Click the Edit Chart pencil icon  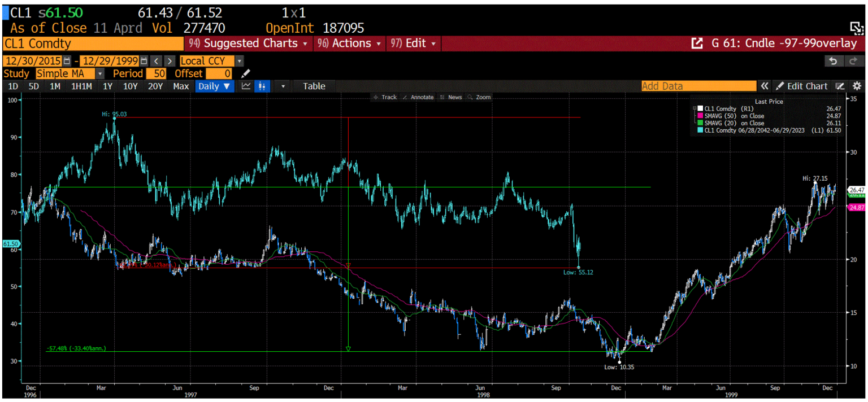pyautogui.click(x=780, y=86)
